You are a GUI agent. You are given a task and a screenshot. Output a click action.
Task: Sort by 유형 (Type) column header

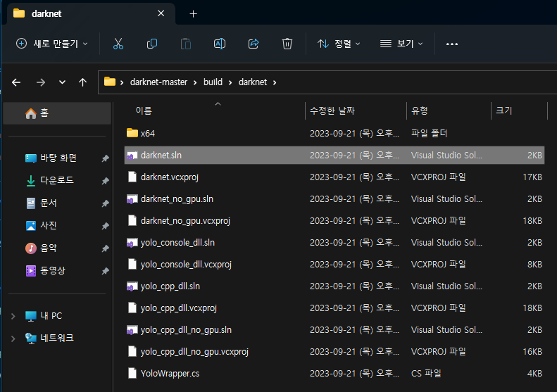pyautogui.click(x=420, y=110)
